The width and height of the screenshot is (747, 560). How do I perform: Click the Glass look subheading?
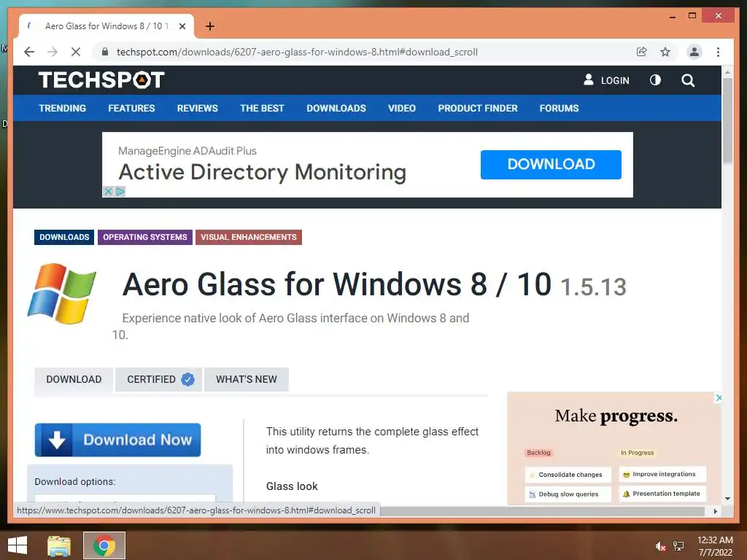click(292, 486)
